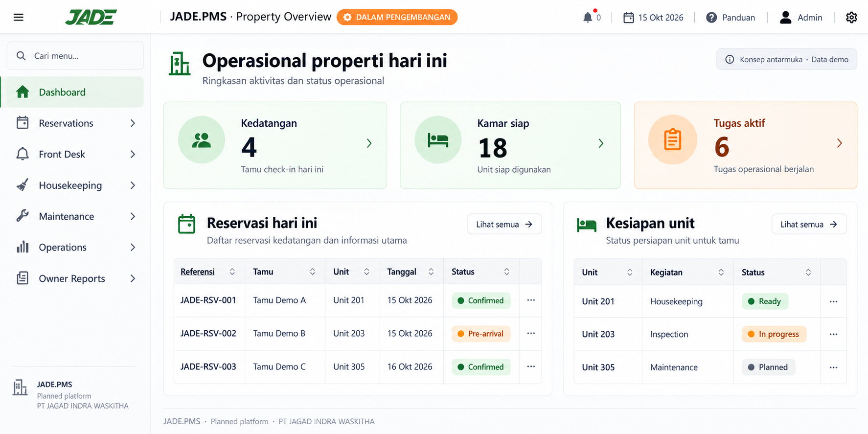
Task: Sort Kesiapan unit table by Kegiatan
Action: click(x=721, y=272)
